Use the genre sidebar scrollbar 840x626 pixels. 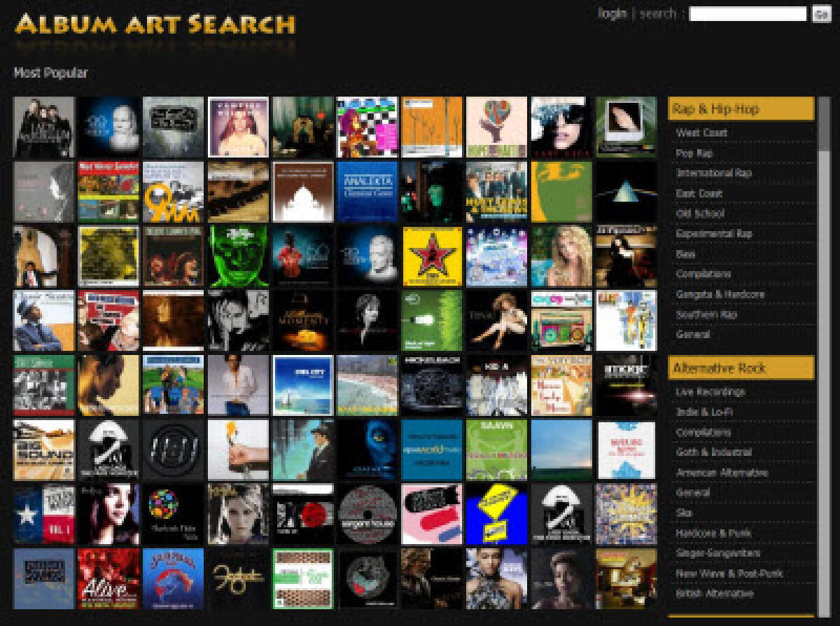[824, 357]
